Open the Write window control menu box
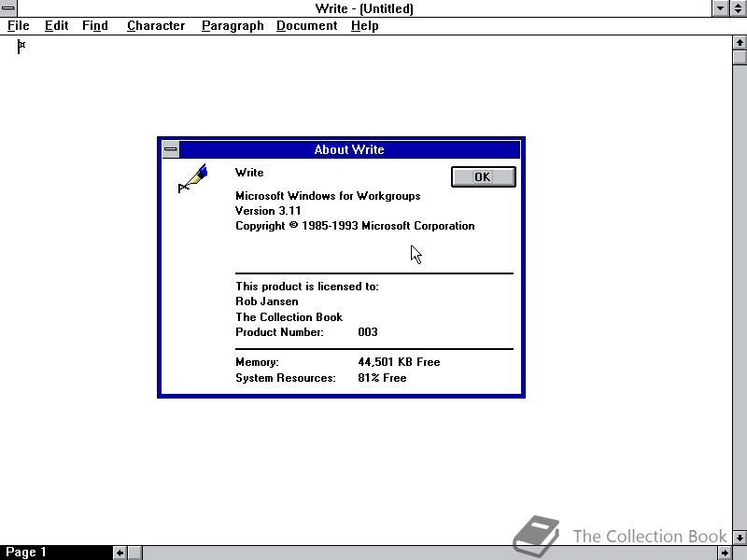Image resolution: width=747 pixels, height=560 pixels. (x=8, y=8)
